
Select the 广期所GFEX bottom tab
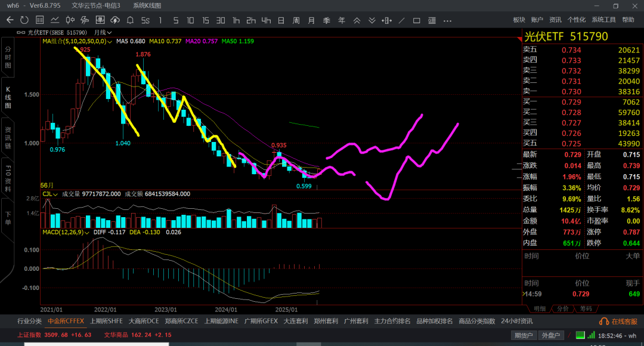[x=261, y=322]
